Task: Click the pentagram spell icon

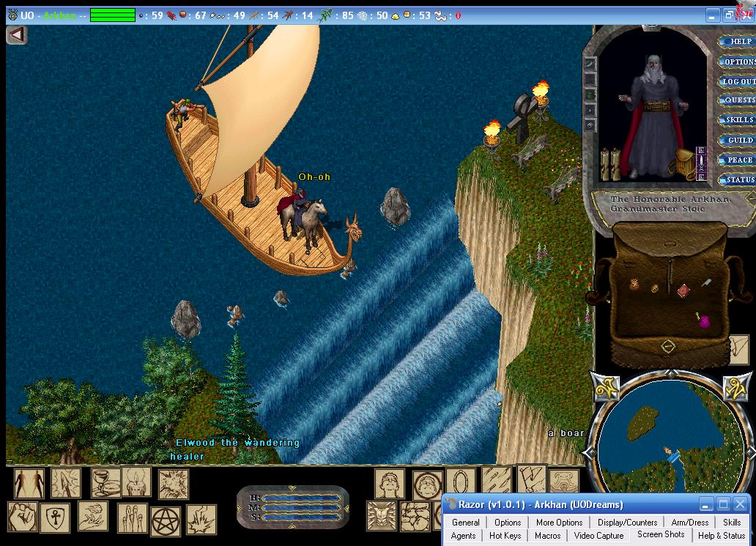Action: (166, 520)
